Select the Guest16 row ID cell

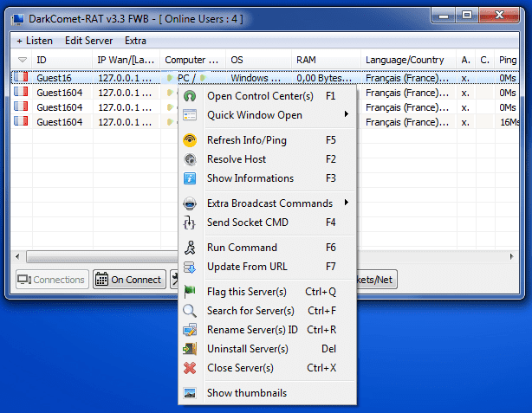[55, 78]
